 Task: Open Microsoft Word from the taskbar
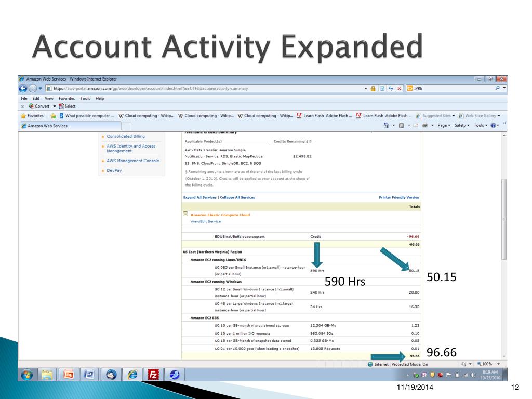pos(89,375)
